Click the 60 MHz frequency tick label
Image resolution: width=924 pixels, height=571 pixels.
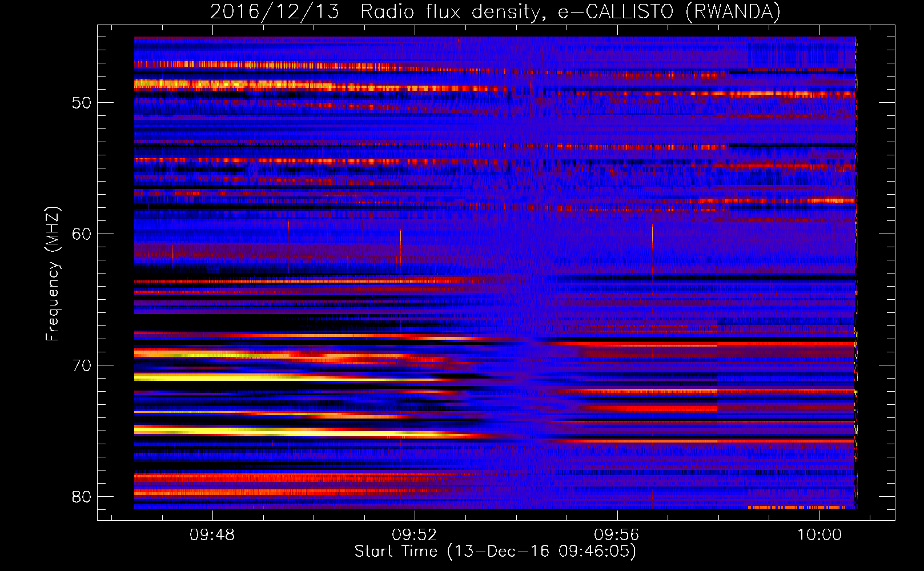tap(82, 234)
